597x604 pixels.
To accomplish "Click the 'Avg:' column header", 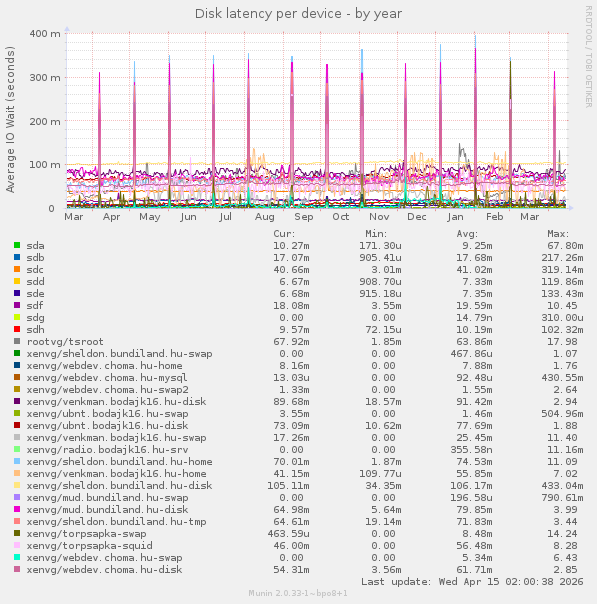I will (x=467, y=234).
